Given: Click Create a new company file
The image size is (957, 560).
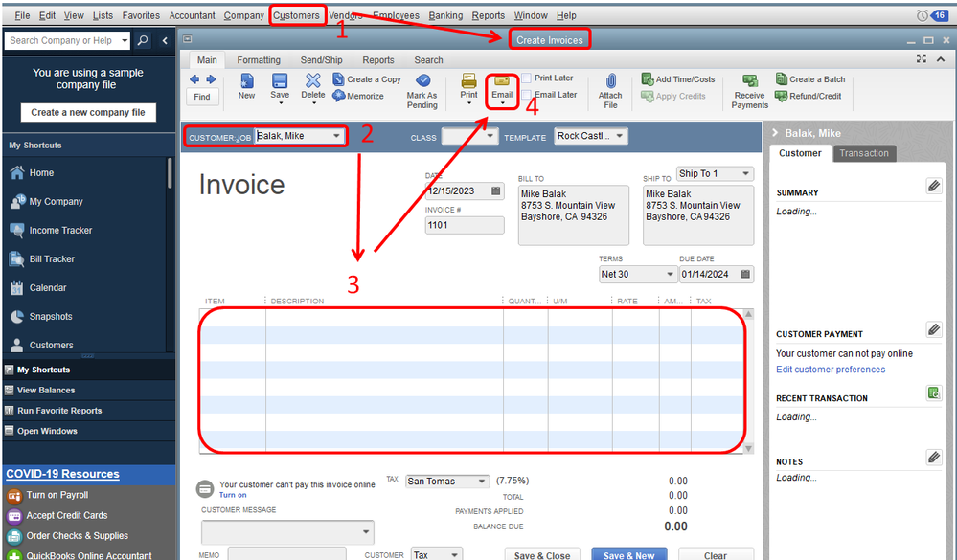Looking at the screenshot, I should tap(88, 112).
